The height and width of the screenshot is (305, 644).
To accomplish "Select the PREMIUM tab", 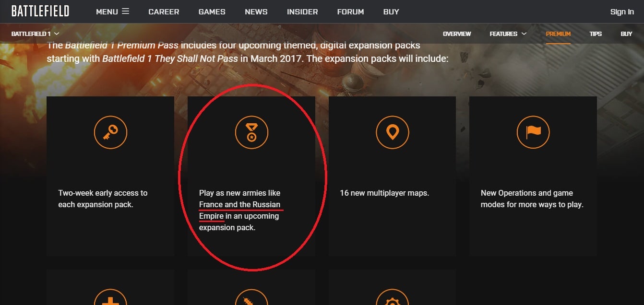I will point(558,34).
